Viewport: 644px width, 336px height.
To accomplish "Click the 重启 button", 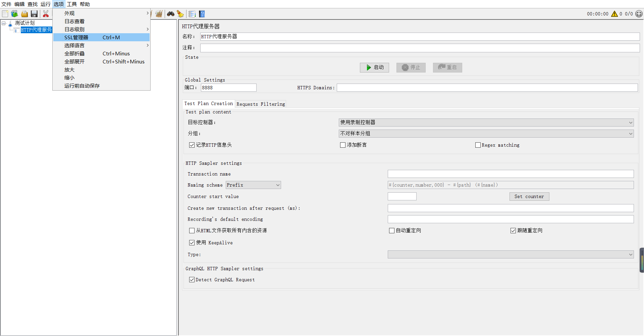I will pos(447,67).
